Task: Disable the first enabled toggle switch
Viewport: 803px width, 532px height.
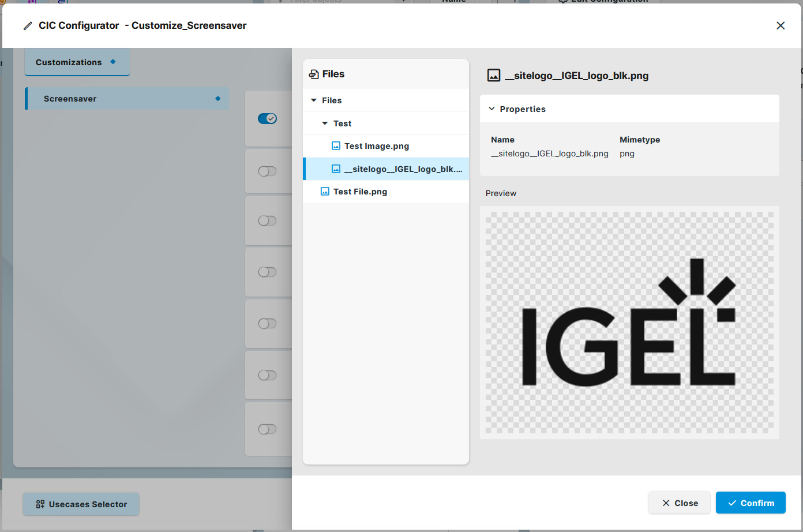Action: (267, 118)
